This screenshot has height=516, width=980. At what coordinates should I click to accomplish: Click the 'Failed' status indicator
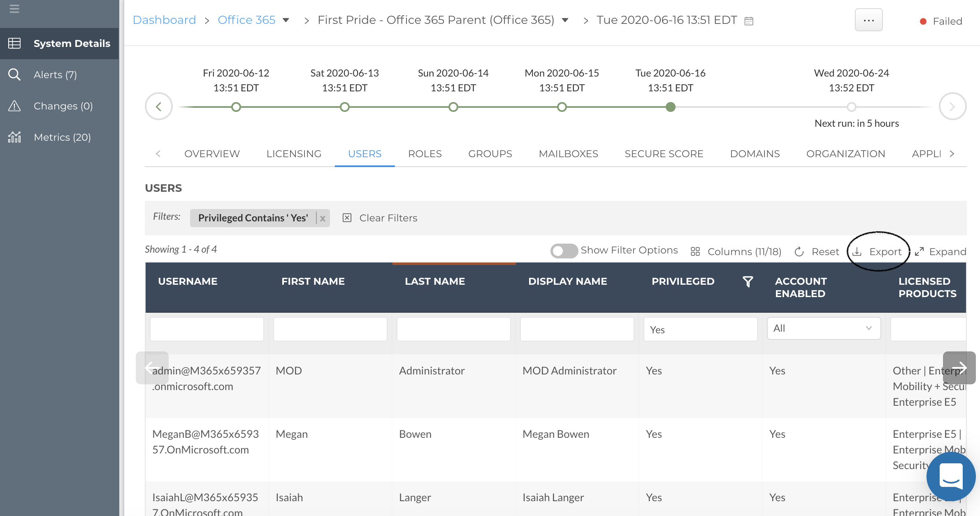pyautogui.click(x=941, y=21)
